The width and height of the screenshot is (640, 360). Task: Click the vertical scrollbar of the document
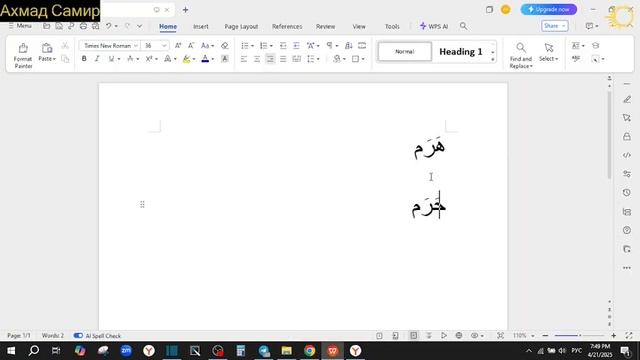[x=609, y=135]
